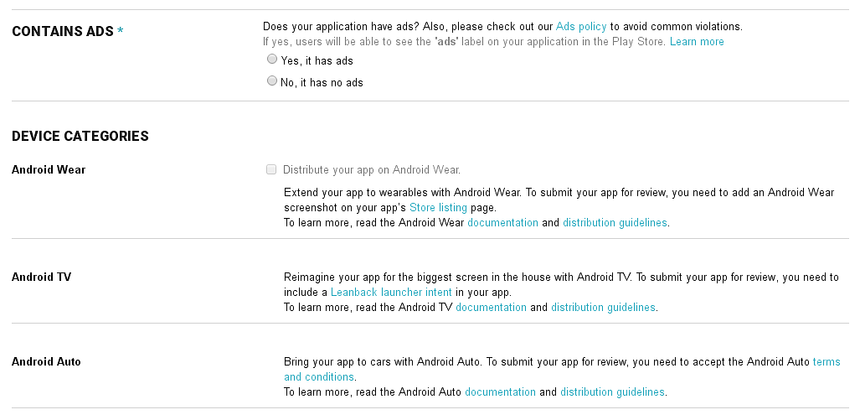Open the Android Wear distribution guidelines link

615,223
